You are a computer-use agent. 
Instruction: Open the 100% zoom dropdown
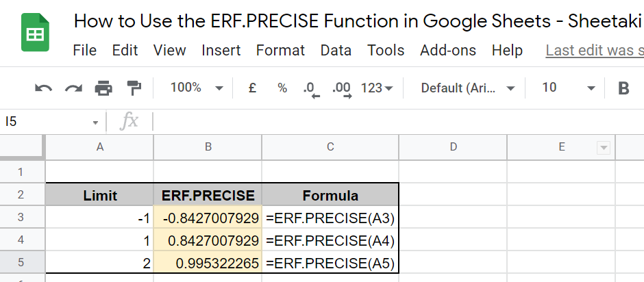[197, 88]
